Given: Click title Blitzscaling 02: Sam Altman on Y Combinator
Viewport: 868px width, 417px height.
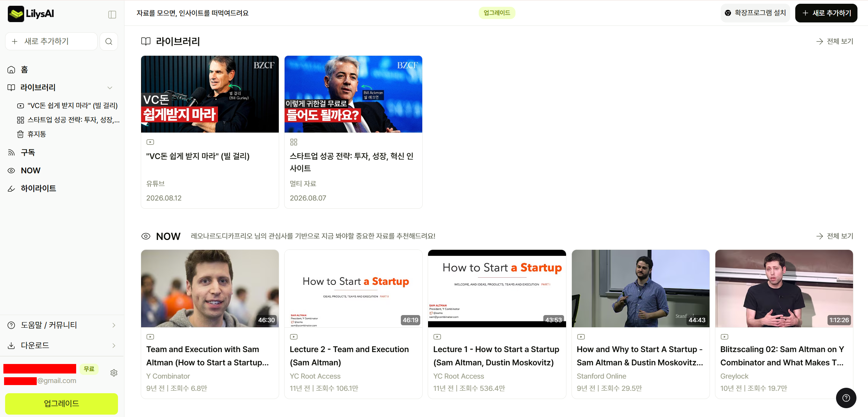Looking at the screenshot, I should [782, 356].
